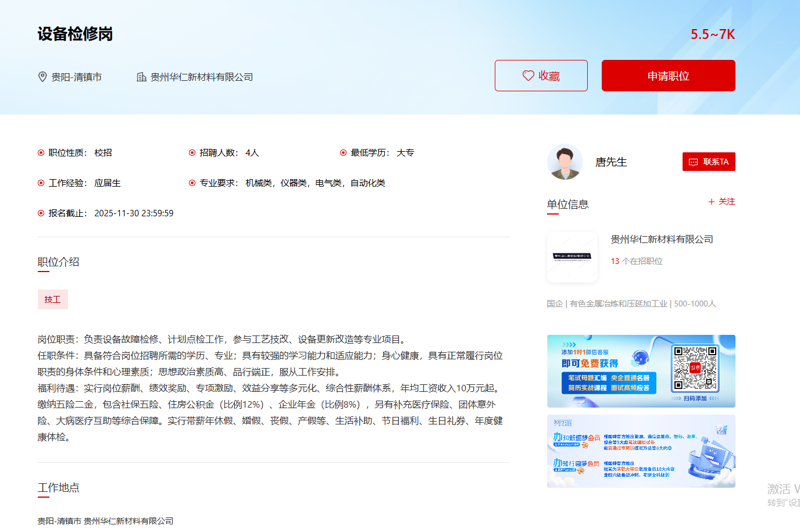Save the job with the 收藏 button
This screenshot has width=800, height=532.
point(541,76)
